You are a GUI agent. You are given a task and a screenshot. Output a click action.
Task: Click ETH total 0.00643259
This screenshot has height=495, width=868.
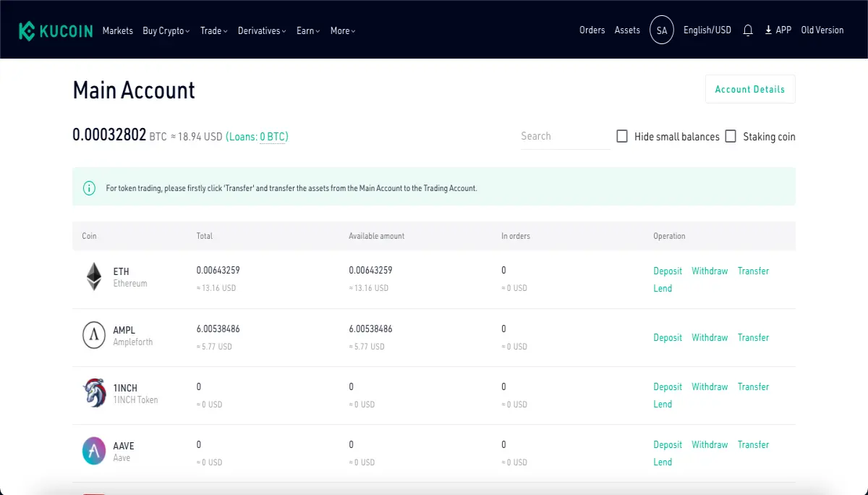pyautogui.click(x=218, y=270)
